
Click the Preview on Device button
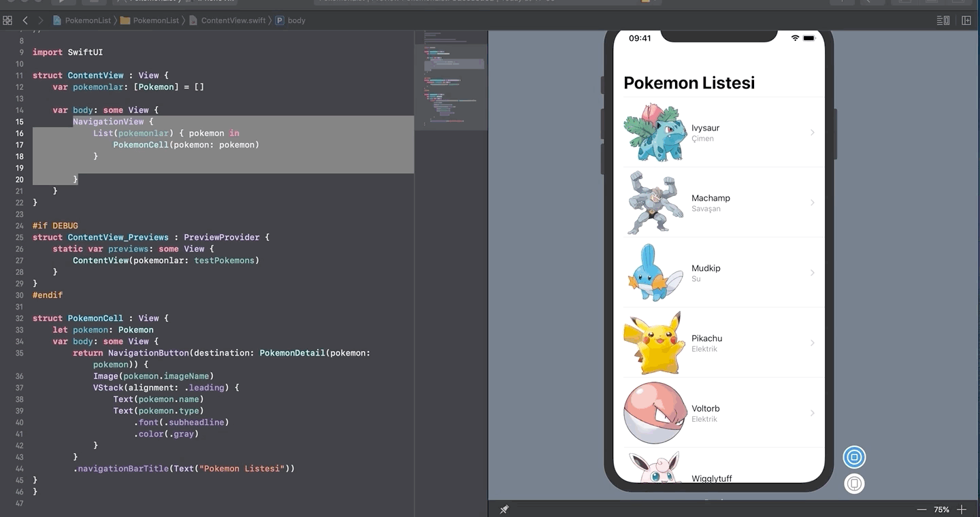854,484
